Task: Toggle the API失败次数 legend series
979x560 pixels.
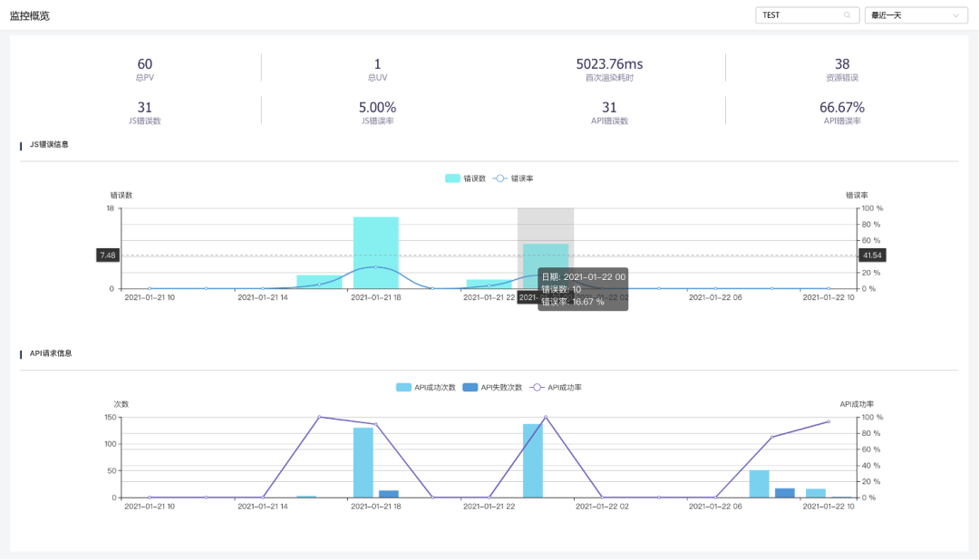Action: pyautogui.click(x=492, y=388)
